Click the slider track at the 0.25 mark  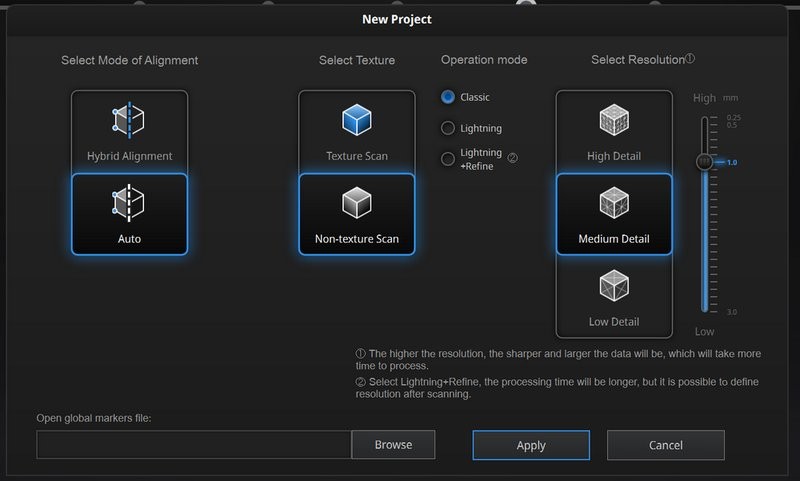click(705, 119)
